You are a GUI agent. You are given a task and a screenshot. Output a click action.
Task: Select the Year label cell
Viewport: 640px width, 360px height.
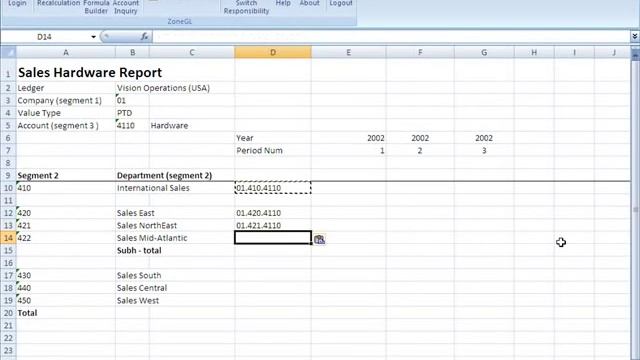coord(273,138)
